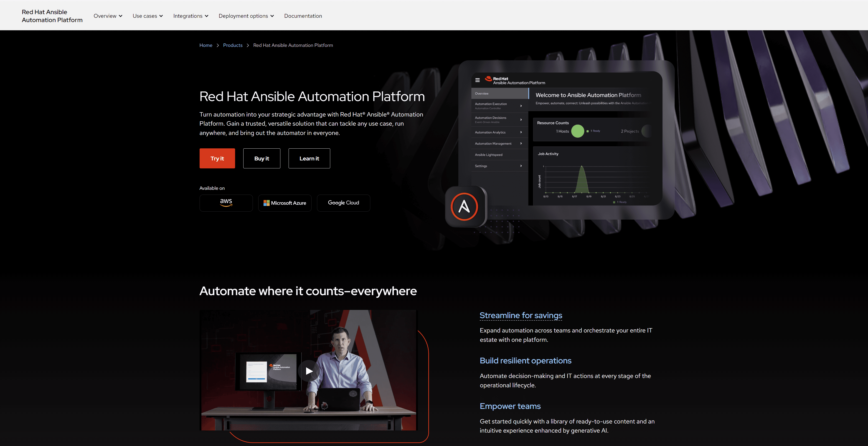Expand the Overview dropdown menu
This screenshot has width=868, height=446.
pyautogui.click(x=108, y=16)
